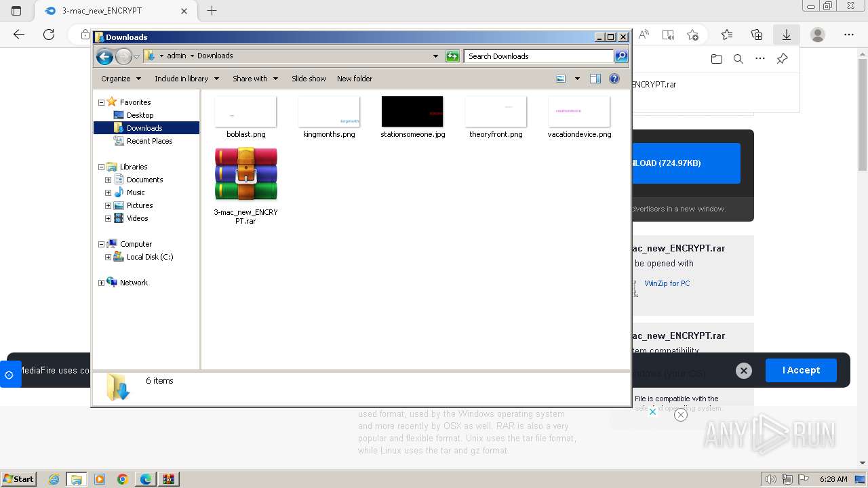
Task: Collapse the Libraries tree node
Action: pyautogui.click(x=101, y=167)
